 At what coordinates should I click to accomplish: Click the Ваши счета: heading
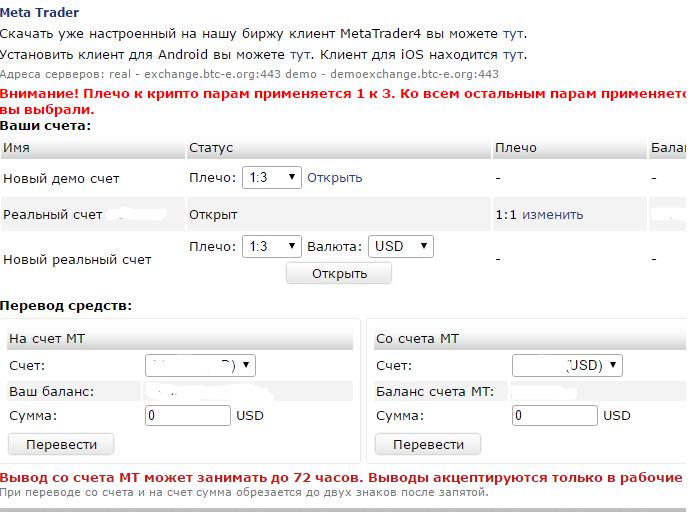(45, 126)
